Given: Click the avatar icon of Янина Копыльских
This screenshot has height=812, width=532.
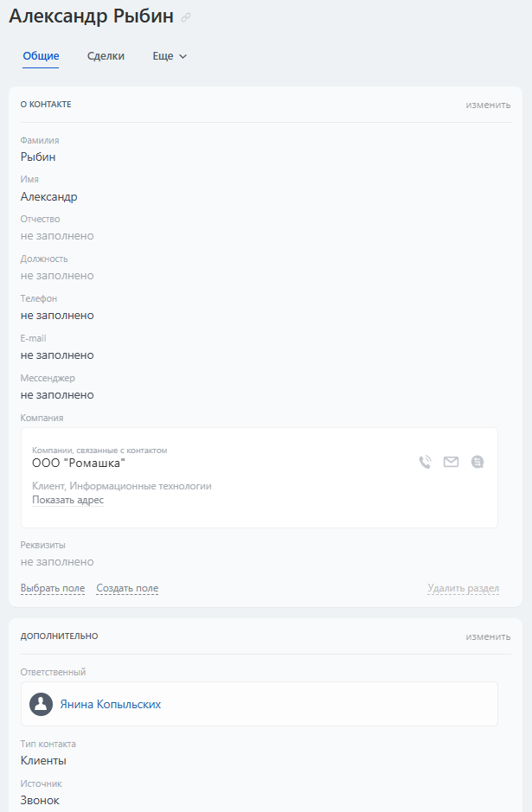Looking at the screenshot, I should (x=41, y=704).
